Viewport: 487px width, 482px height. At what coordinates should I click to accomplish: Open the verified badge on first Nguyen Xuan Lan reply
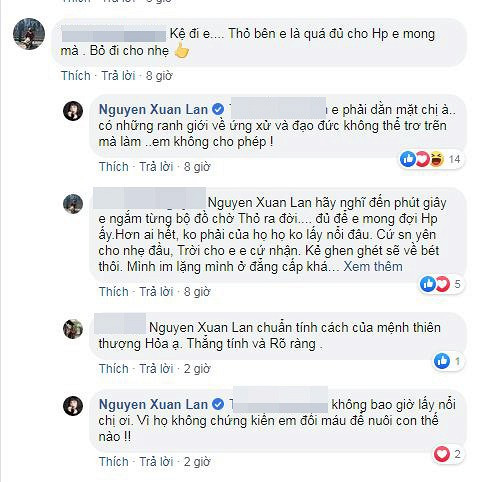(x=218, y=110)
